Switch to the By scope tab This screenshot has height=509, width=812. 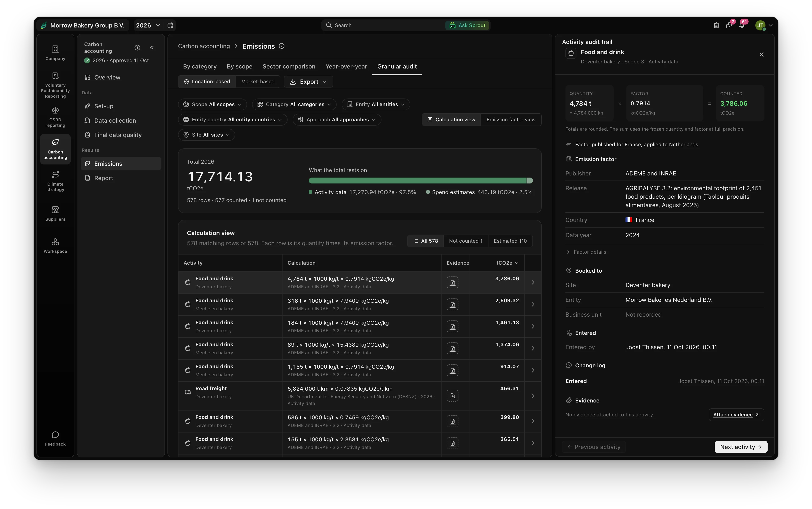click(239, 66)
